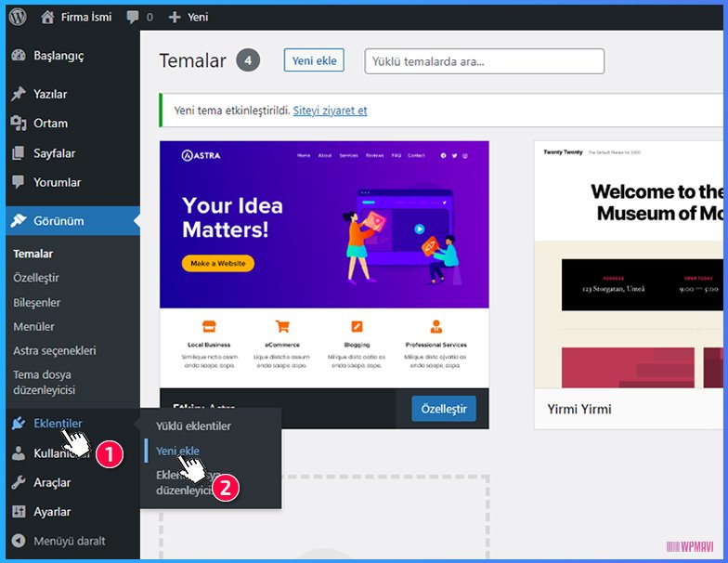Screen dimensions: 728x563
Task: Click the Ortam media icon
Action: coord(19,123)
